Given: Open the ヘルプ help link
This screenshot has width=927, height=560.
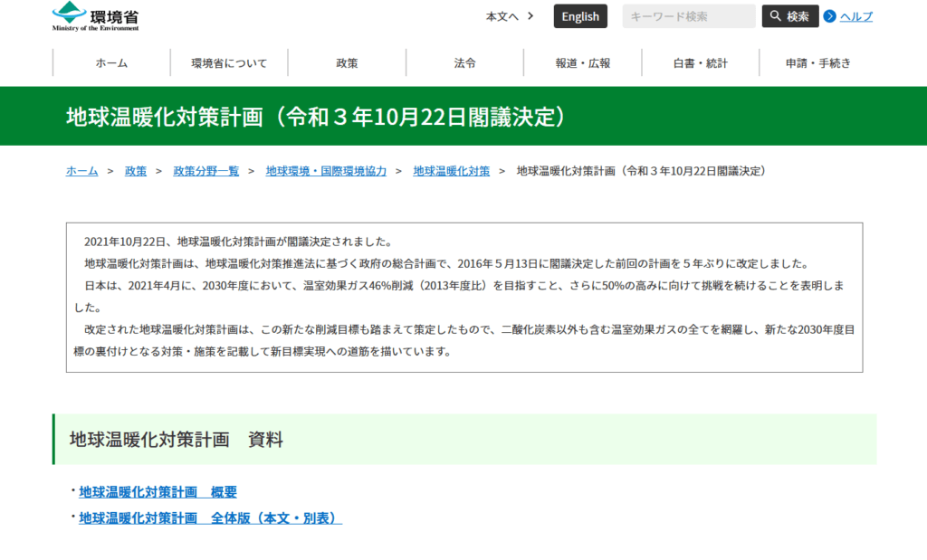Looking at the screenshot, I should coord(855,16).
